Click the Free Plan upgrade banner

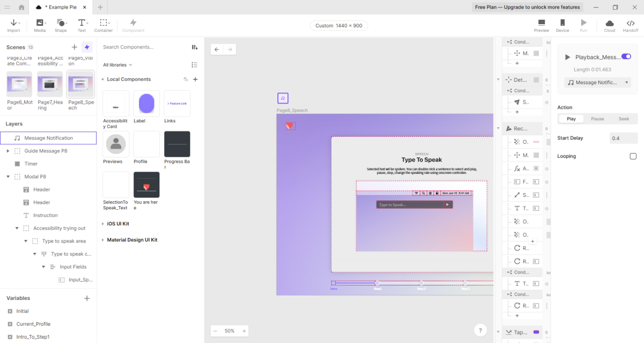[x=527, y=8]
